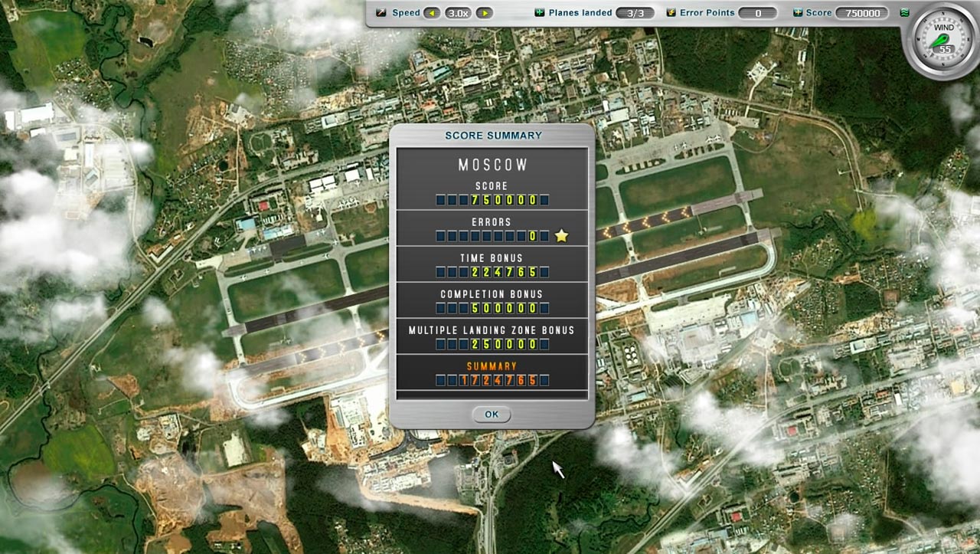Click the green Planes landed icon
The image size is (980, 554).
(x=539, y=13)
